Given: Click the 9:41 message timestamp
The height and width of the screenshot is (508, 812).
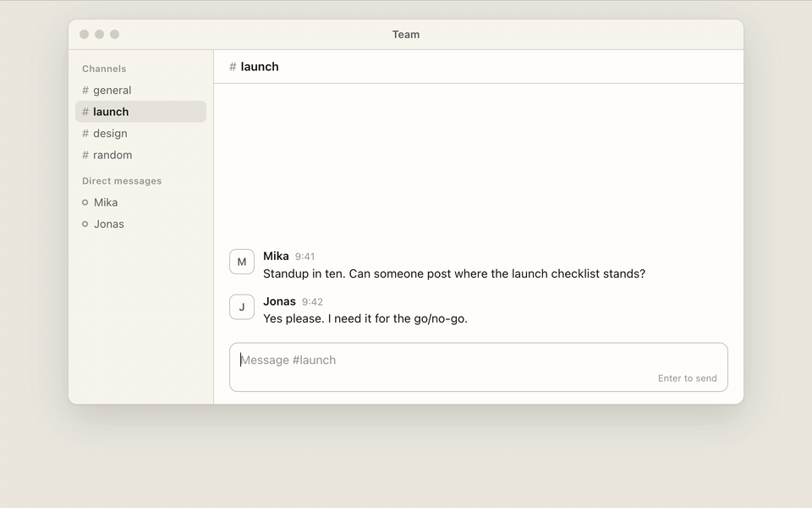Looking at the screenshot, I should [305, 257].
